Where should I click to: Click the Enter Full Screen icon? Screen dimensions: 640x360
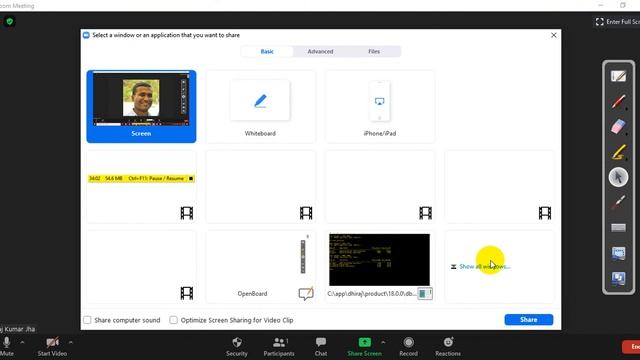[599, 22]
